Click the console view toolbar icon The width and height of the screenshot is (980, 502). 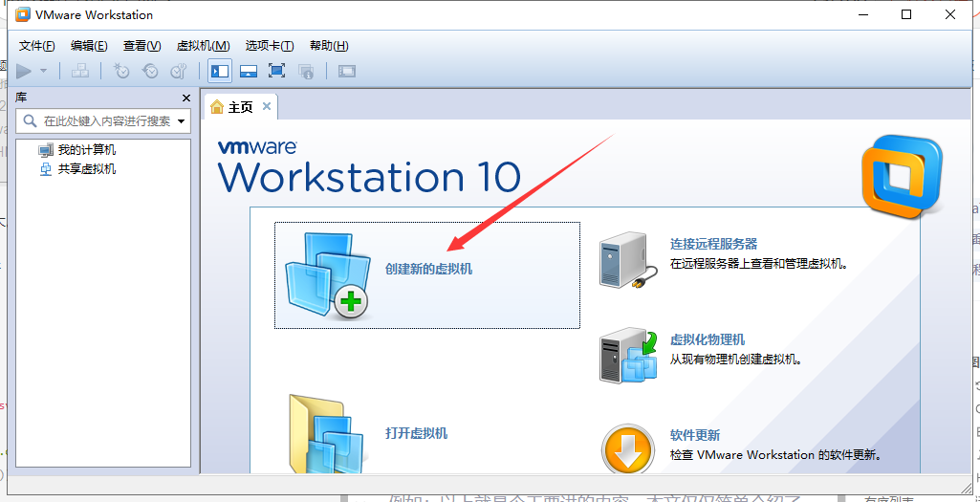coord(347,72)
